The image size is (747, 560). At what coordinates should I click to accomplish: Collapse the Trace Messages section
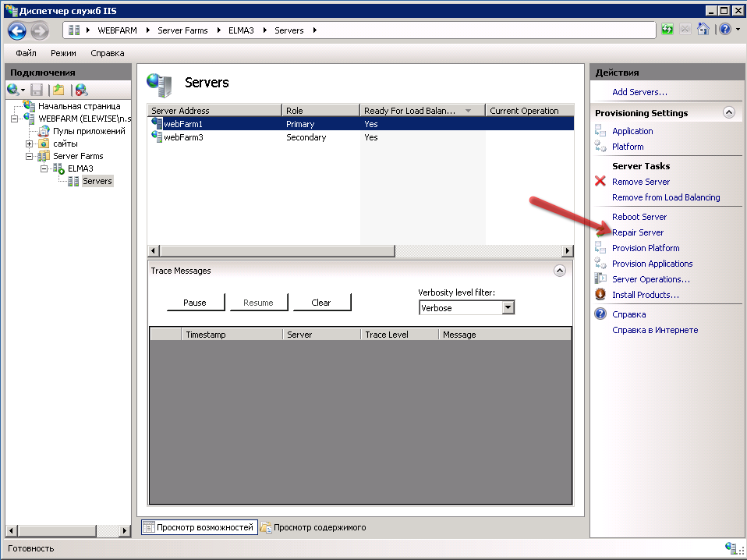tap(559, 271)
